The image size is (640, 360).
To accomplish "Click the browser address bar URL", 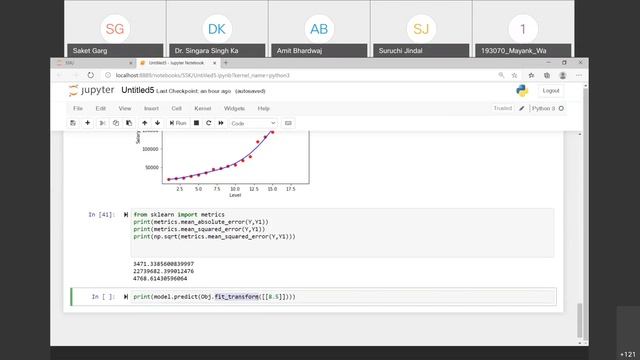I will [202, 76].
